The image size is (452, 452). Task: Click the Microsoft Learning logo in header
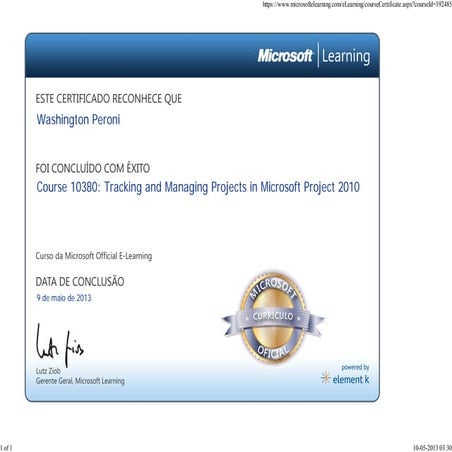(314, 56)
